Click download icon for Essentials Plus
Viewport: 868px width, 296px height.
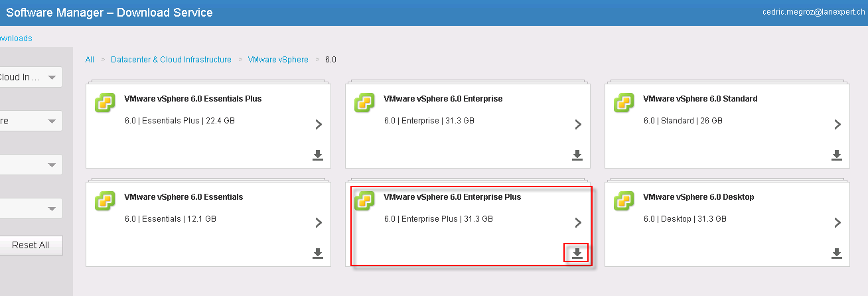318,155
